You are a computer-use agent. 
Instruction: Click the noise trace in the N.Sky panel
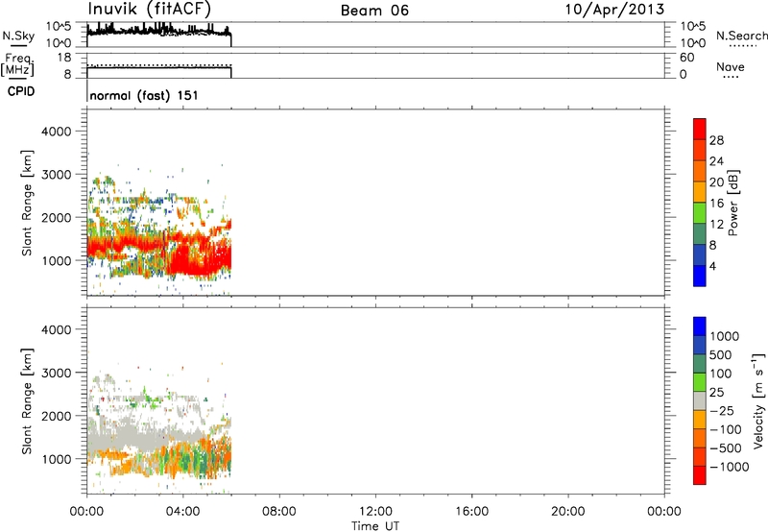click(x=158, y=31)
